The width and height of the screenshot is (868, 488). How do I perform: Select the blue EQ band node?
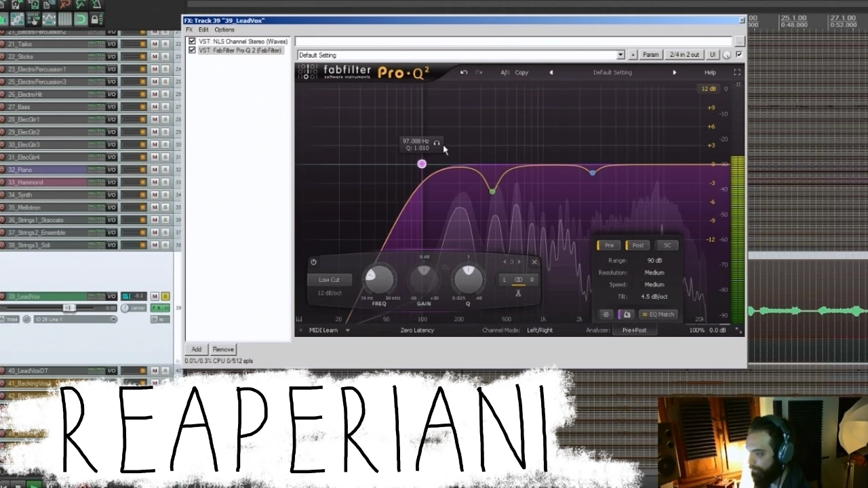coord(592,173)
